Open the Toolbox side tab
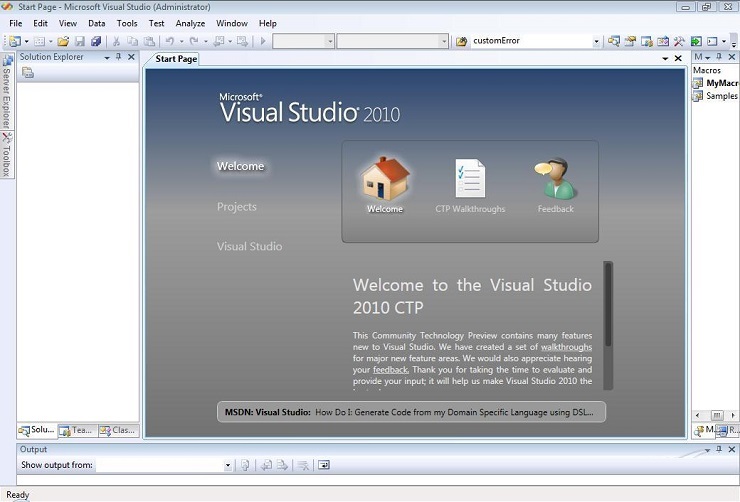Viewport: 740px width, 502px height. pyautogui.click(x=7, y=155)
